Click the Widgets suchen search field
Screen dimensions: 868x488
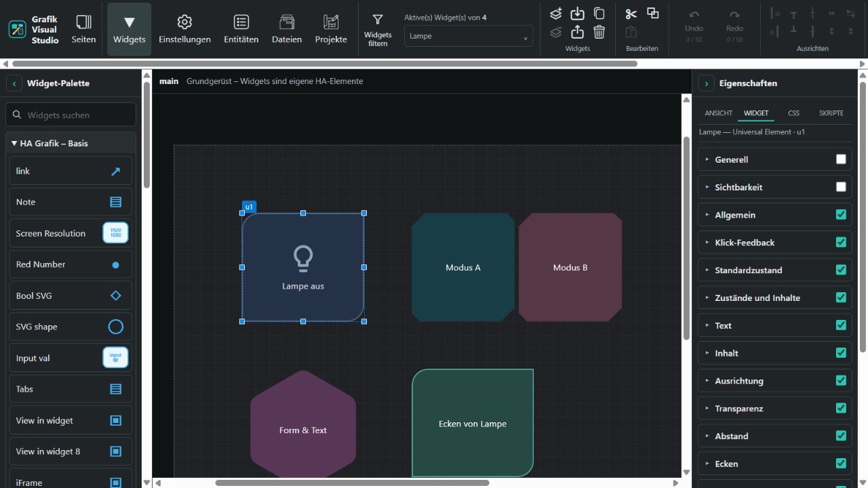71,115
